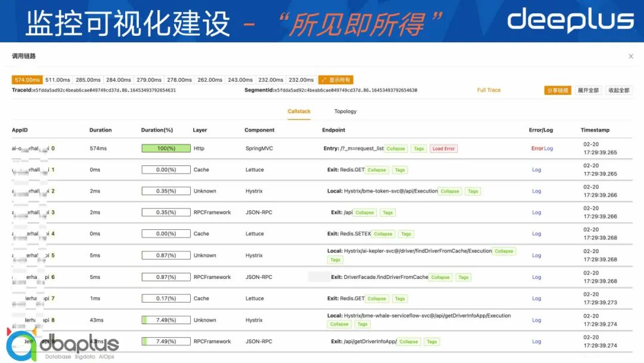Viewport: 644px width, 363px height.
Task: Click the Load Error button
Action: click(444, 149)
